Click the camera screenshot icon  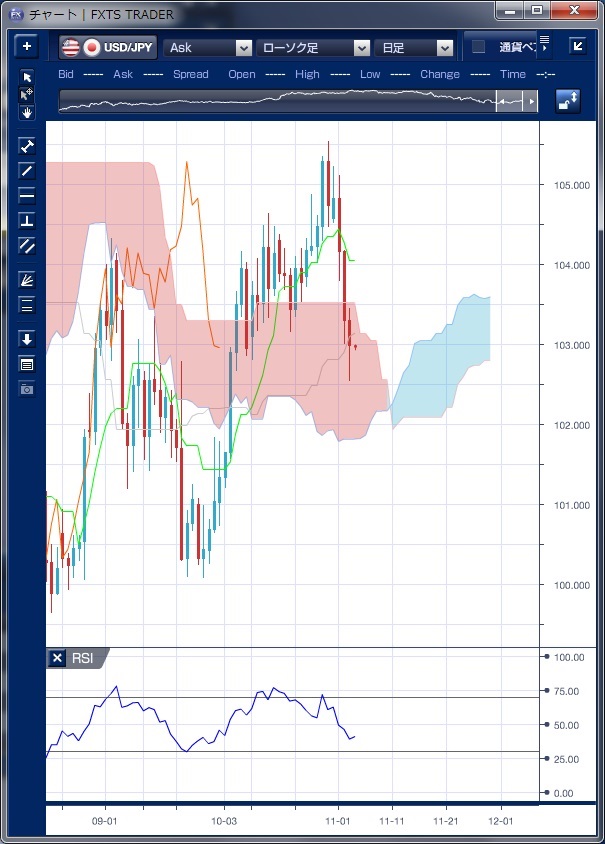click(x=27, y=388)
